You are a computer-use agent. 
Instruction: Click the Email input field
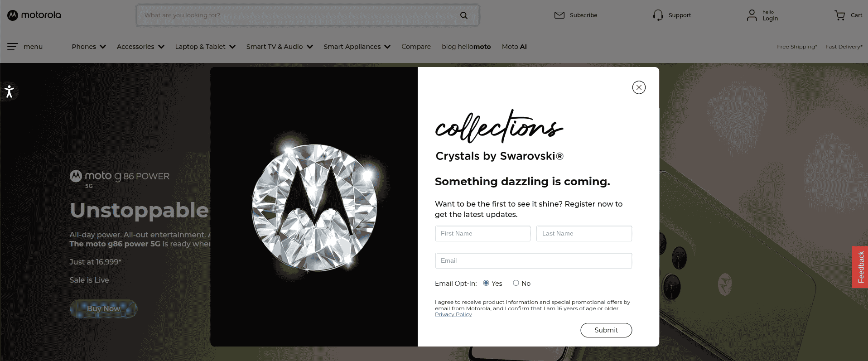point(533,261)
